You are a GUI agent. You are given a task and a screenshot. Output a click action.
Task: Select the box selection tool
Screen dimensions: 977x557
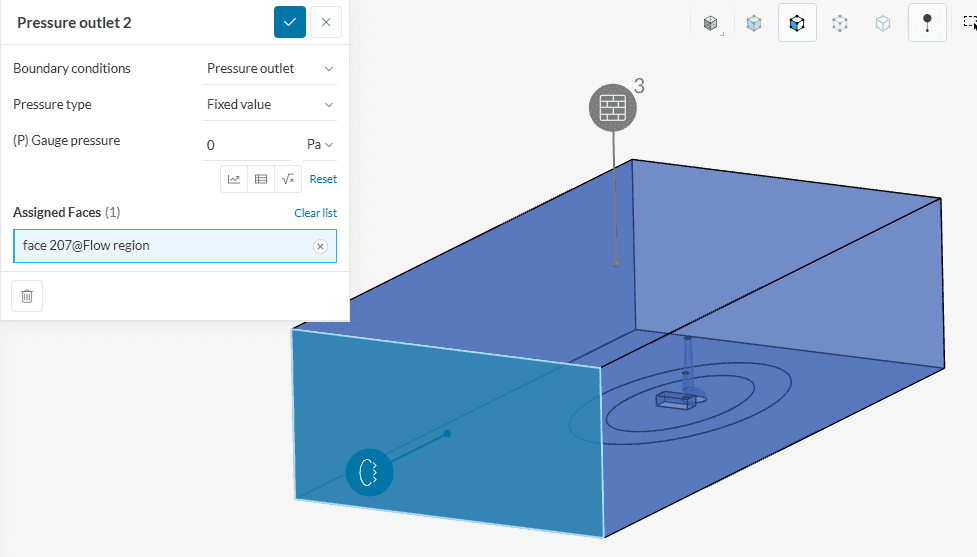(x=969, y=21)
